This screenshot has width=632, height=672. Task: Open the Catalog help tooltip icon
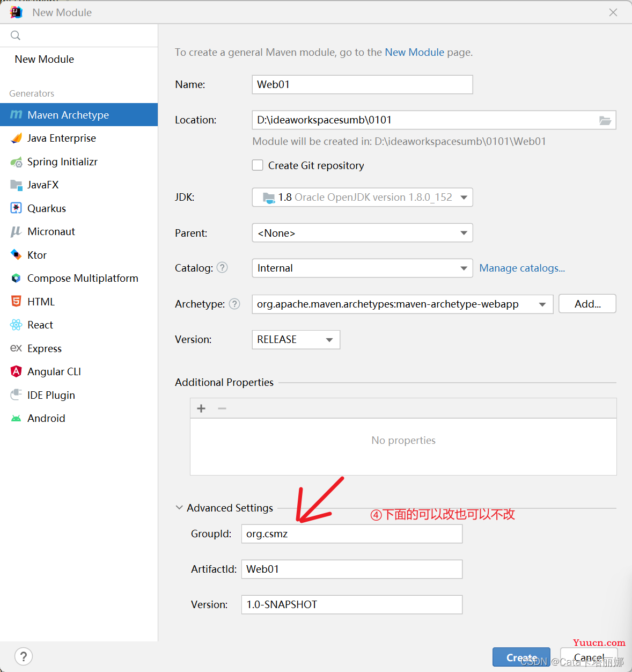pos(222,267)
